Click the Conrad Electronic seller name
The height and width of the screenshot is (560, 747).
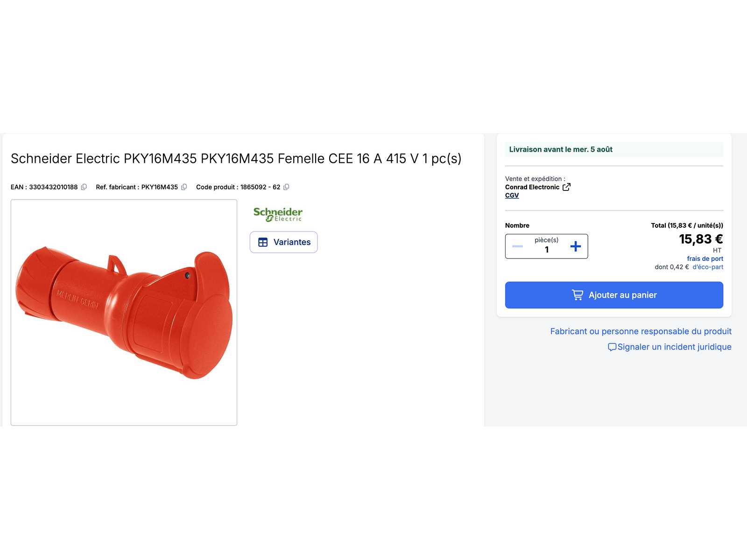pos(532,187)
